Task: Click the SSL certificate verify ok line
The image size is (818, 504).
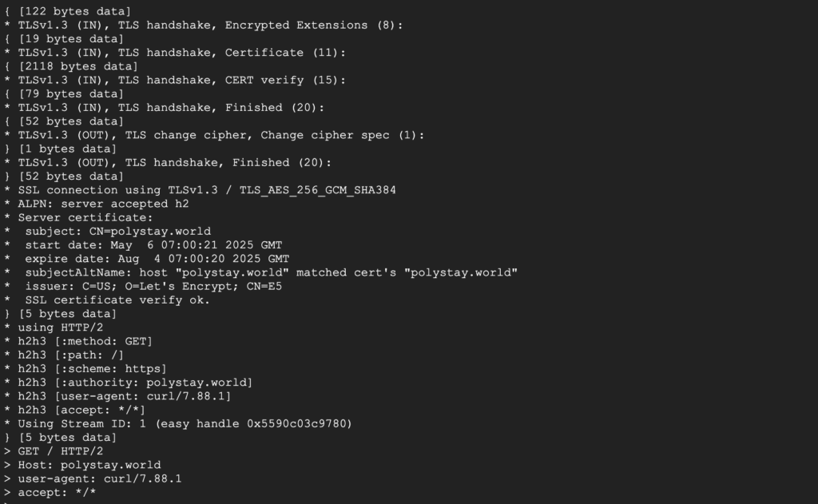Action: [107, 300]
